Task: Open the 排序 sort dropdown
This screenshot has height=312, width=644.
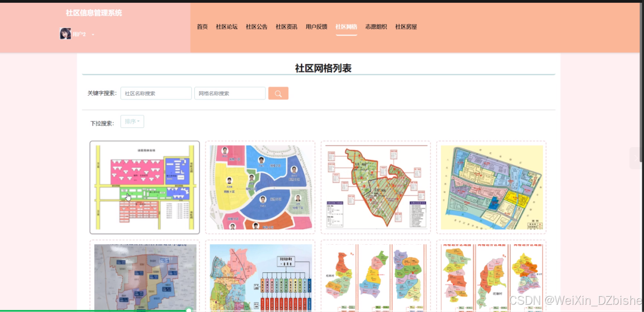Action: [x=132, y=121]
